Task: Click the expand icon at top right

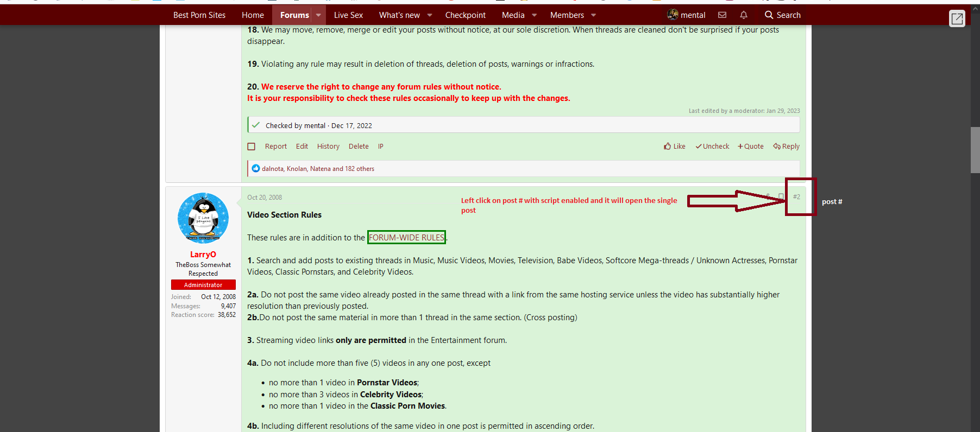Action: [957, 18]
